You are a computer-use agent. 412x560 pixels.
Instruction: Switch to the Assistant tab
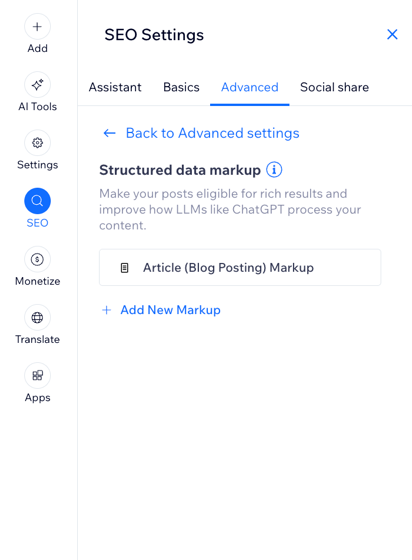coord(115,87)
